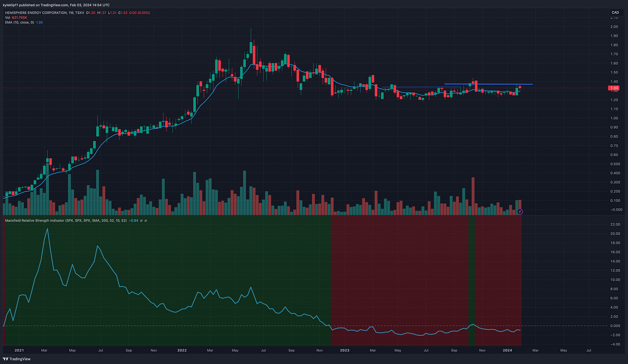Click the Mansfield Relative Strength indicator legend
The width and height of the screenshot is (628, 364).
click(x=66, y=221)
